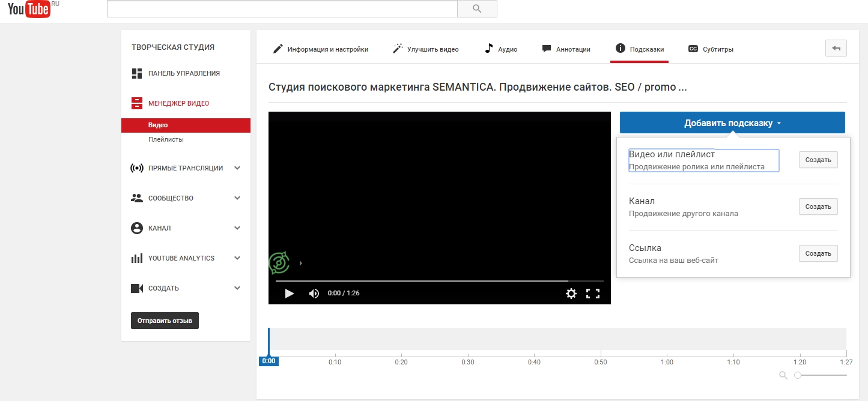Click the video camera create icon

(x=136, y=288)
